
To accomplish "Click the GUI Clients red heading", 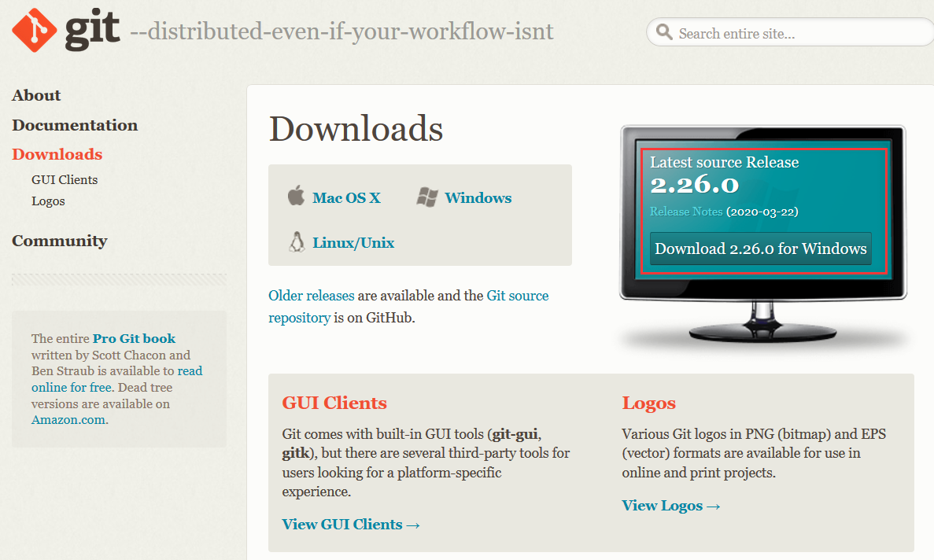I will pos(334,403).
